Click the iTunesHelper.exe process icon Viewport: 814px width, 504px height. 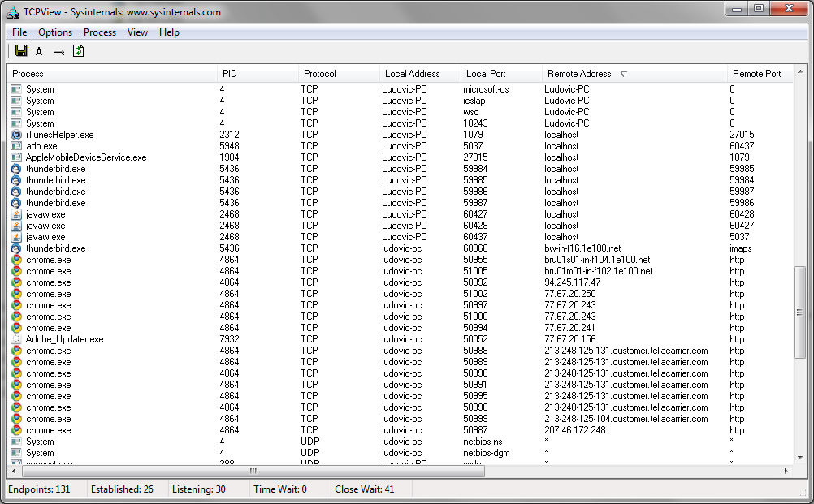(x=16, y=135)
